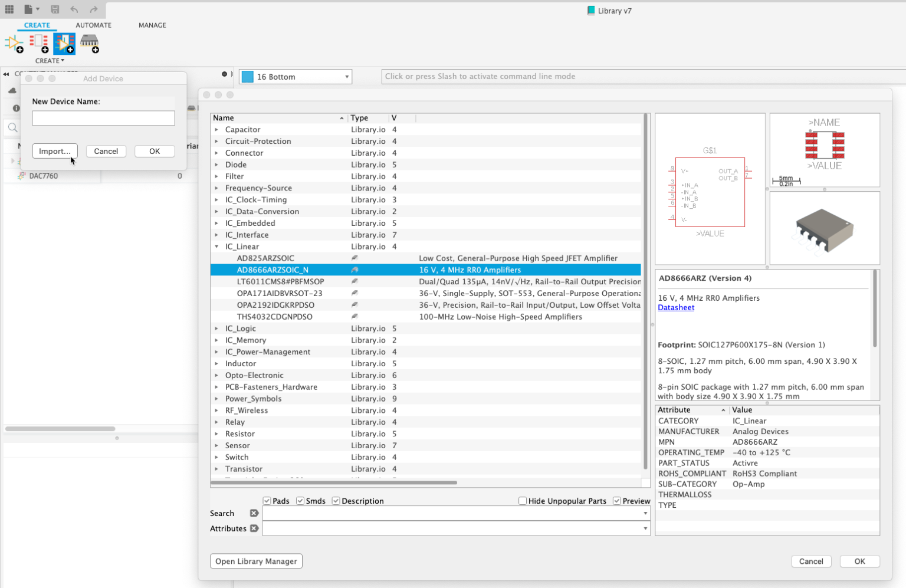
Task: Open the application grid menu
Action: pos(9,9)
